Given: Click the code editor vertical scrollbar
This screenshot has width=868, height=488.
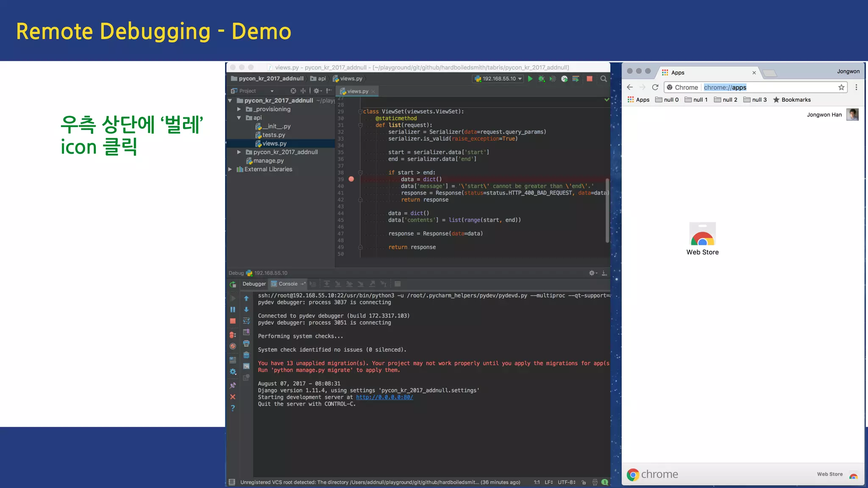Looking at the screenshot, I should click(x=607, y=211).
